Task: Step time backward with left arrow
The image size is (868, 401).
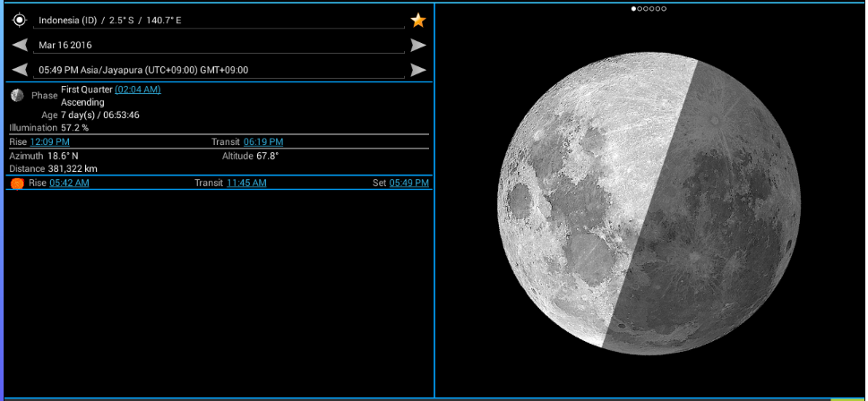Action: 20,70
